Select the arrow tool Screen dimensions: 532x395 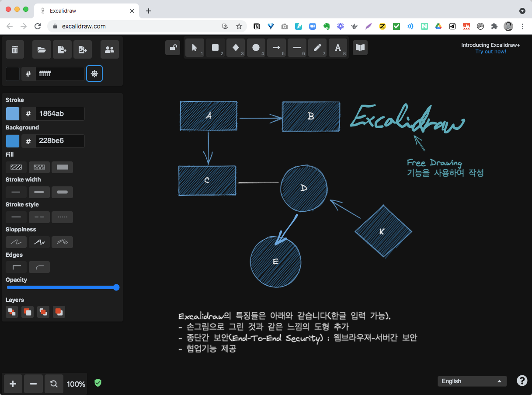click(x=276, y=48)
